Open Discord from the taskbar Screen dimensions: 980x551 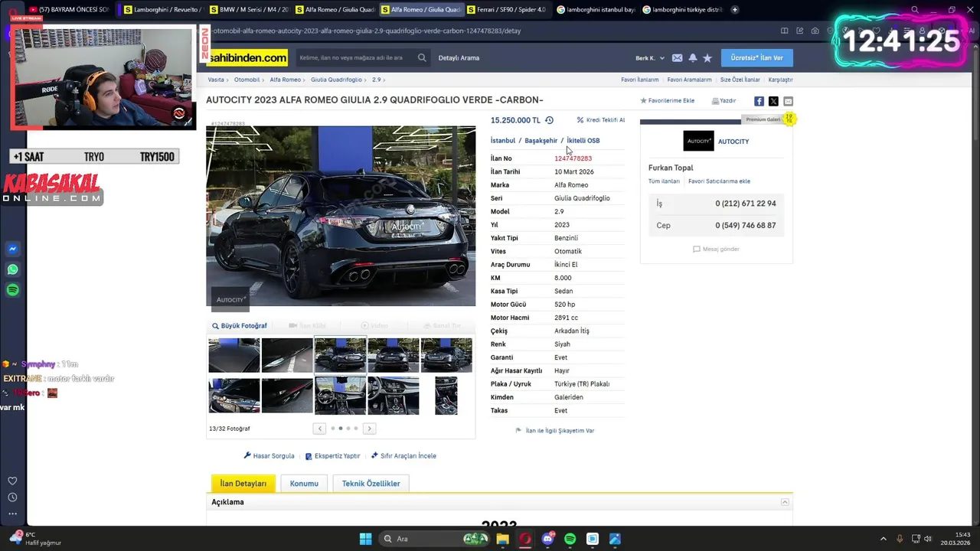coord(547,539)
